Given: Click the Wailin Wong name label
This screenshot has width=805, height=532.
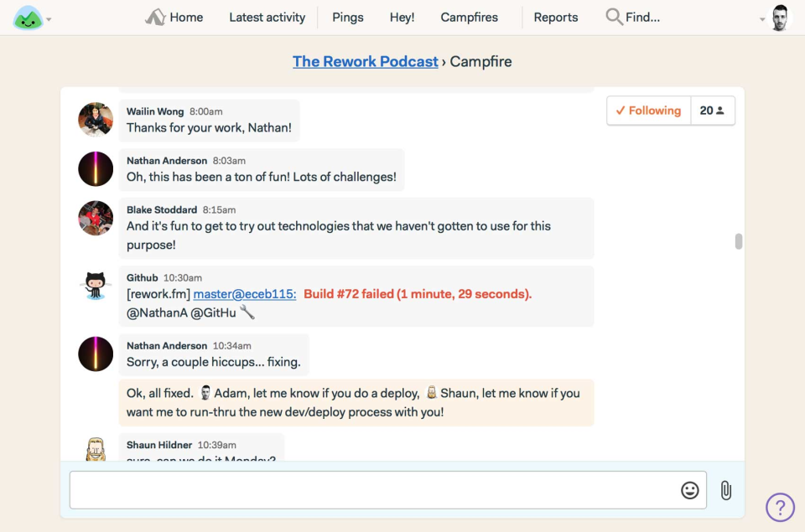Looking at the screenshot, I should click(155, 111).
